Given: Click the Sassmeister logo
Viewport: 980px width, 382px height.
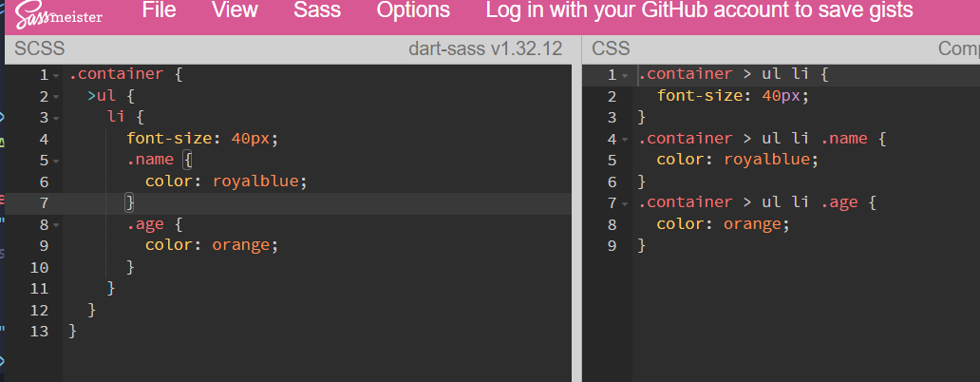Looking at the screenshot, I should (59, 13).
